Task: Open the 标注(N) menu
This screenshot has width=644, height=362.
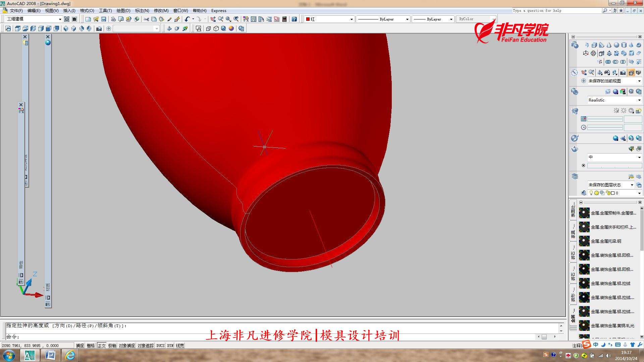Action: coord(142,11)
